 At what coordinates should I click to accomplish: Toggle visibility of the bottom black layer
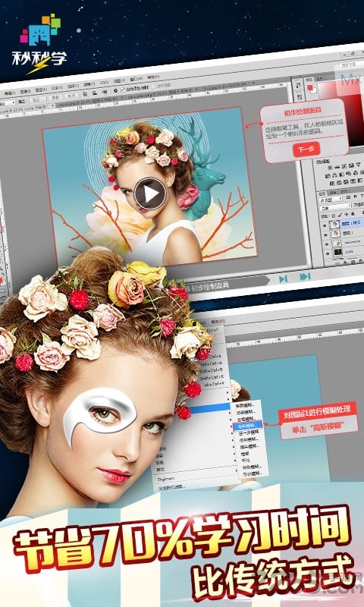pos(328,253)
